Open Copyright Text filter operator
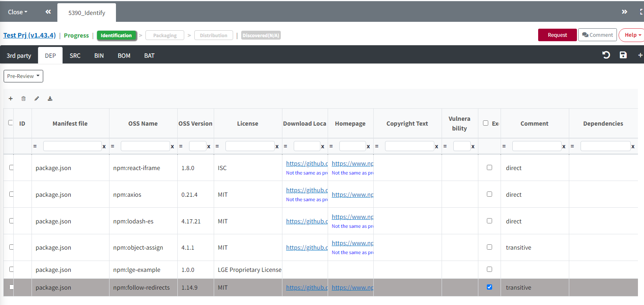The height and width of the screenshot is (305, 644). click(x=377, y=146)
